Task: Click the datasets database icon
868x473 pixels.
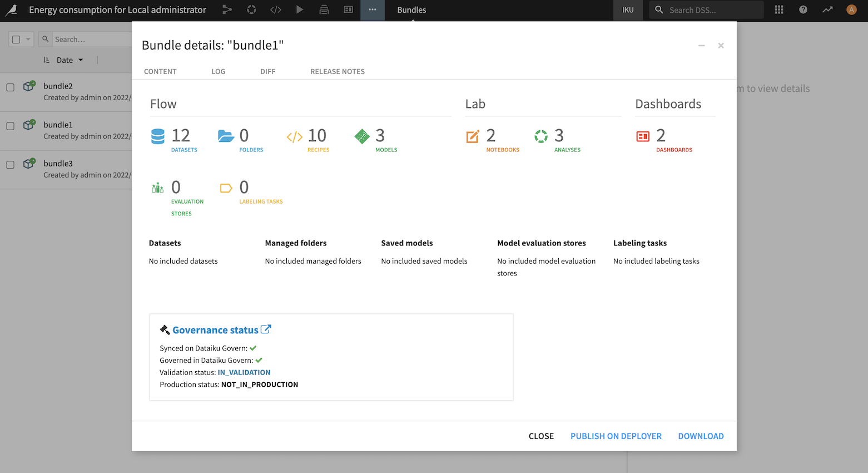Action: 158,136
